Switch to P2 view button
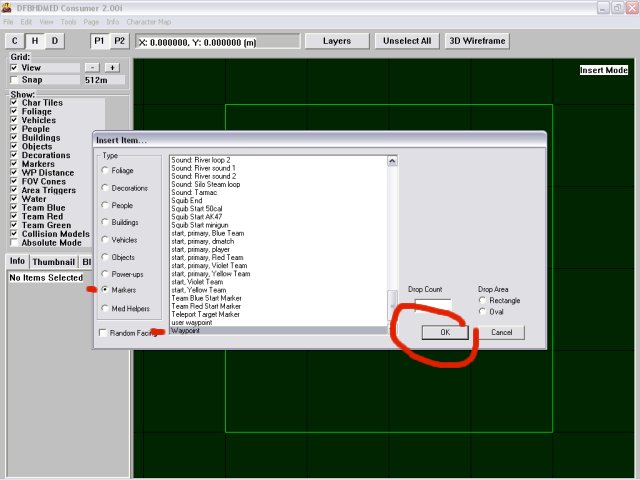 point(119,41)
